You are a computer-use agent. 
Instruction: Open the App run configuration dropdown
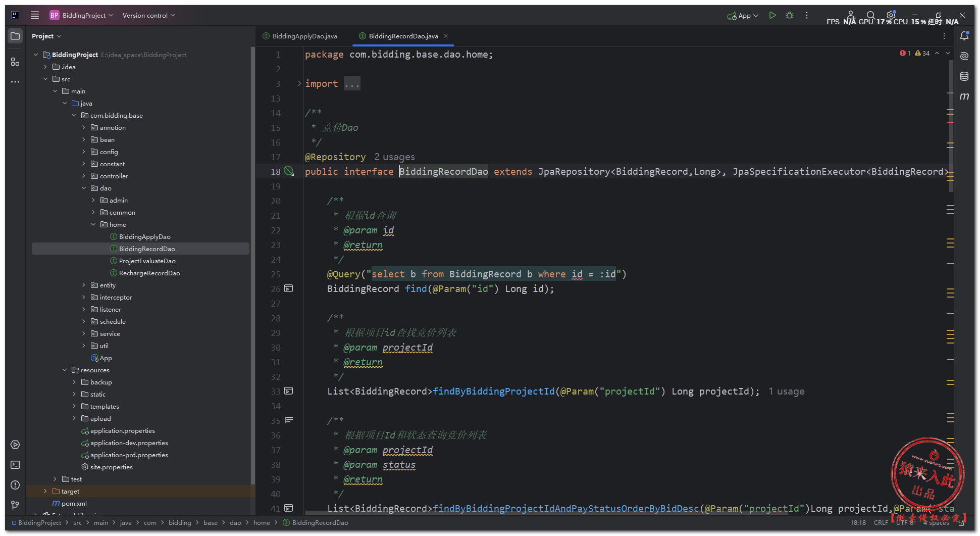(x=743, y=16)
